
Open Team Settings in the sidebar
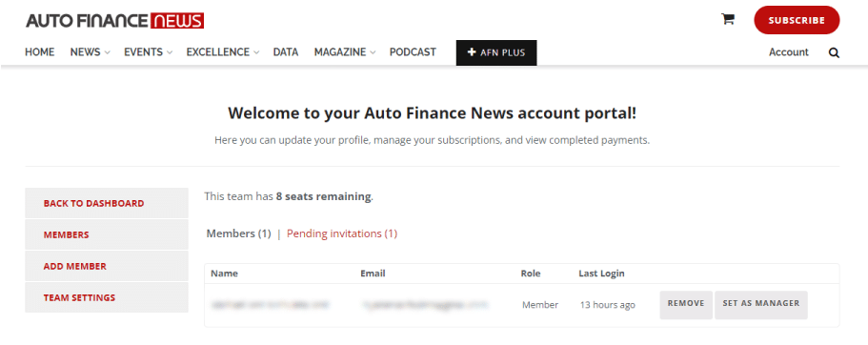[107, 297]
